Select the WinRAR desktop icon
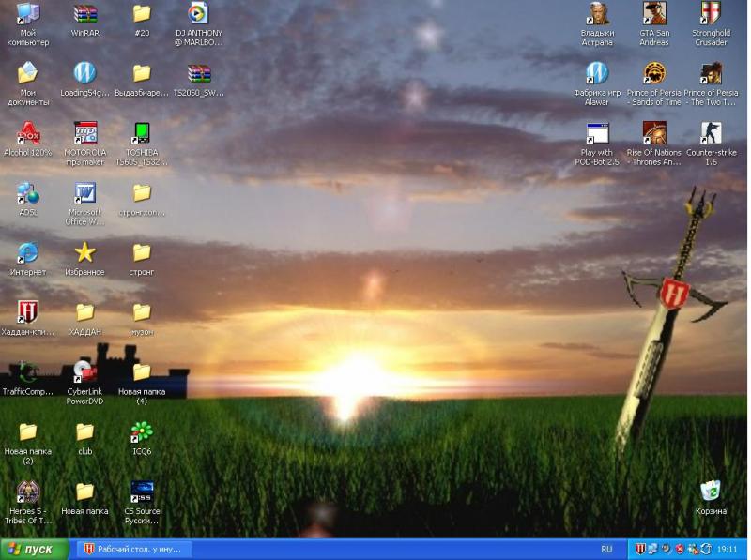Screen dimensions: 751x560 84,14
